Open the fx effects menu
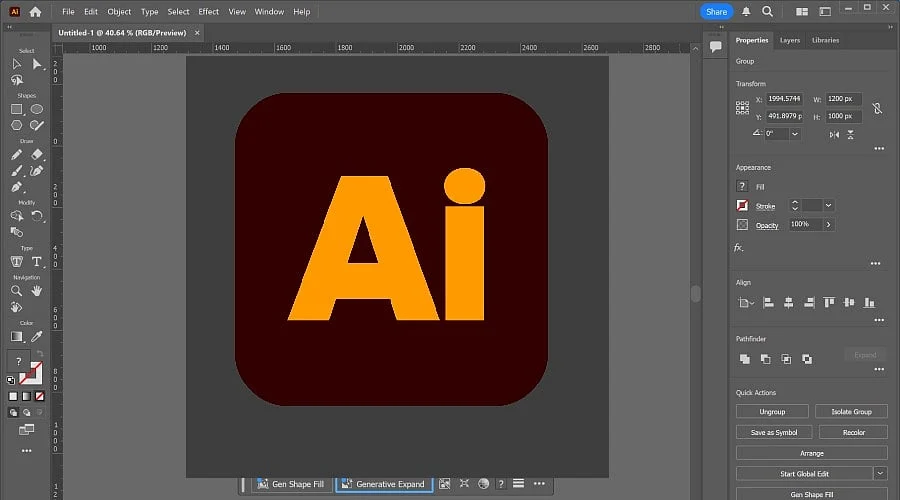 coord(739,248)
